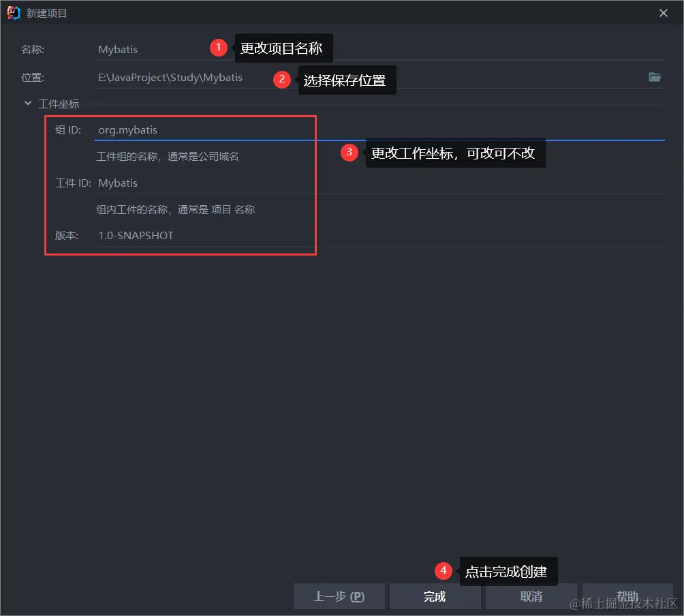This screenshot has width=684, height=616.
Task: Click the 工件 ID field
Action: (379, 183)
